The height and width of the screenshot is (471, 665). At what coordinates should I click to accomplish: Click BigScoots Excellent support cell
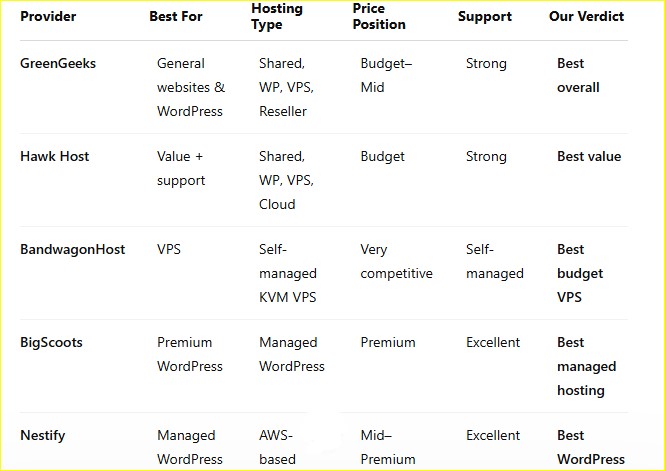[493, 342]
